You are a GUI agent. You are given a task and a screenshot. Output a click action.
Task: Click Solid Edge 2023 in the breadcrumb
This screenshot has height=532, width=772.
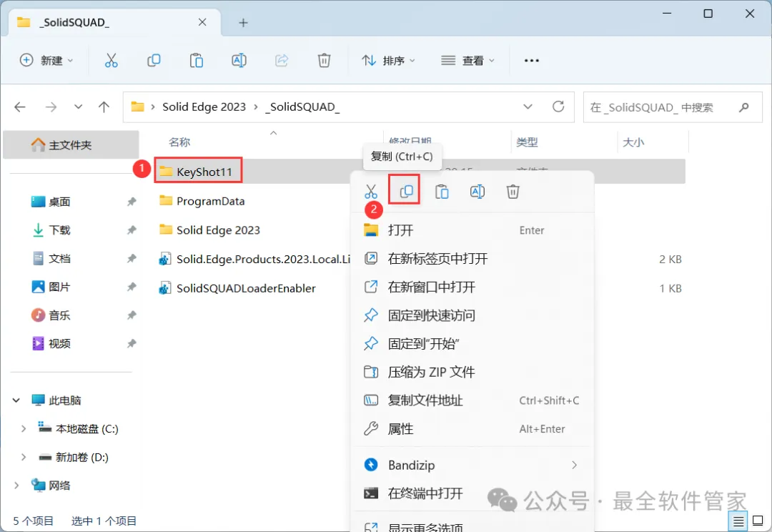pyautogui.click(x=204, y=107)
